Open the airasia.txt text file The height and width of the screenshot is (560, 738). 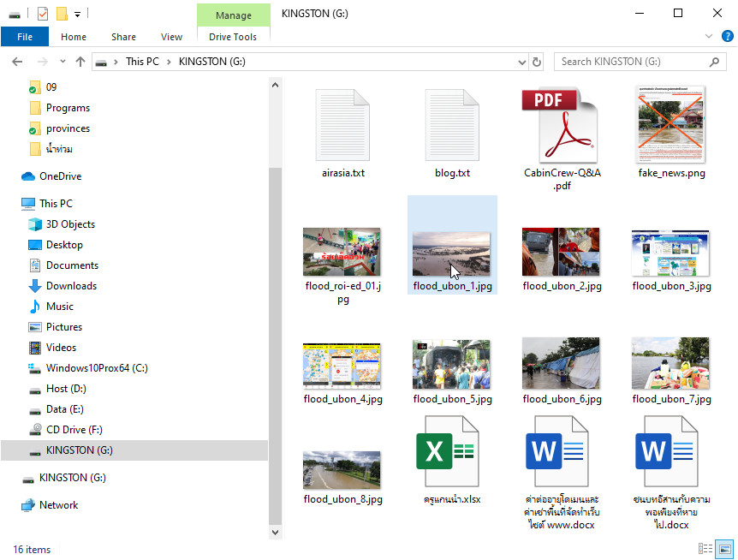(342, 124)
